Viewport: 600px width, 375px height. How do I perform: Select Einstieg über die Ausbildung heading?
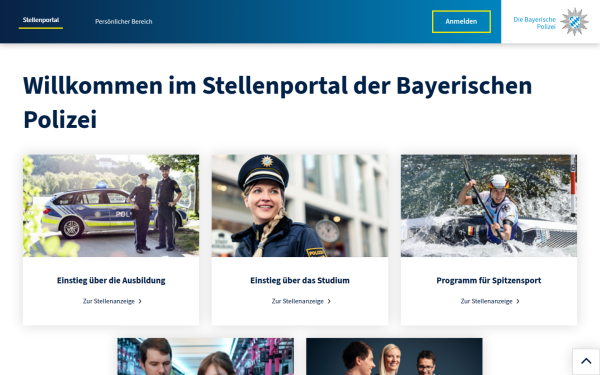point(111,280)
